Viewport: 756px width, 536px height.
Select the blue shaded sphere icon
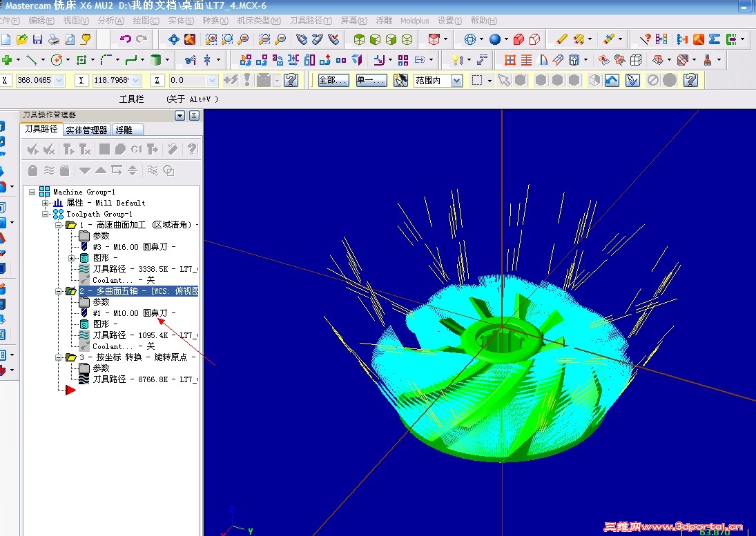494,39
